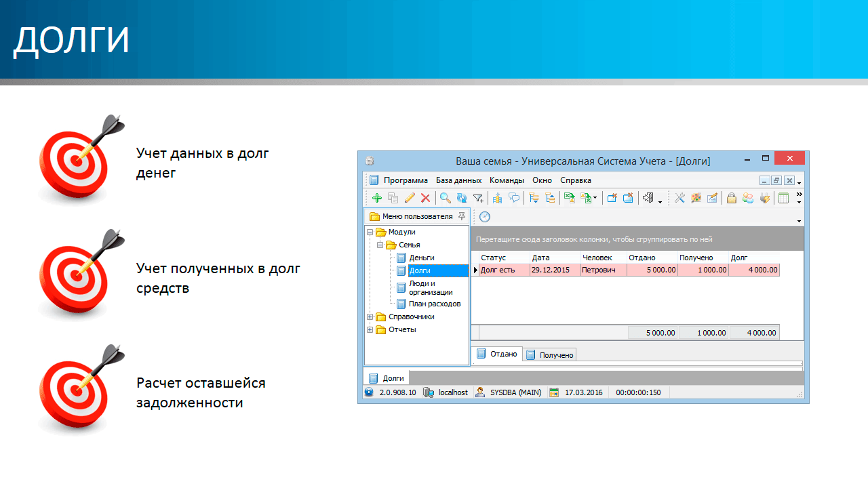Select План расходов tree item
The width and height of the screenshot is (868, 488).
click(x=435, y=304)
